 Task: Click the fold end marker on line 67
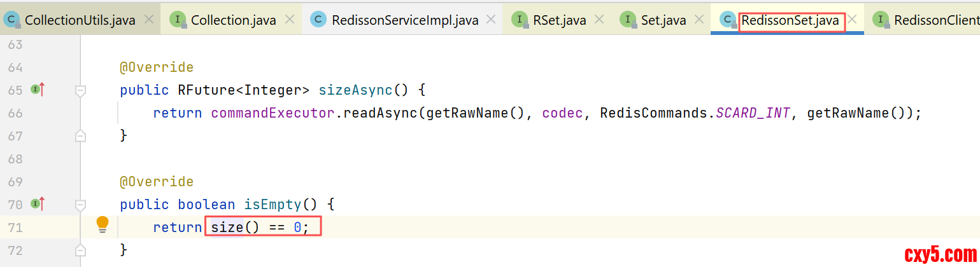tap(80, 135)
